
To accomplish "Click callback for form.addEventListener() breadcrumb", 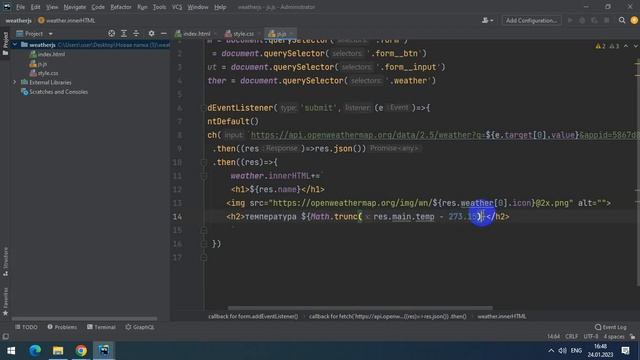I will coord(253,316).
